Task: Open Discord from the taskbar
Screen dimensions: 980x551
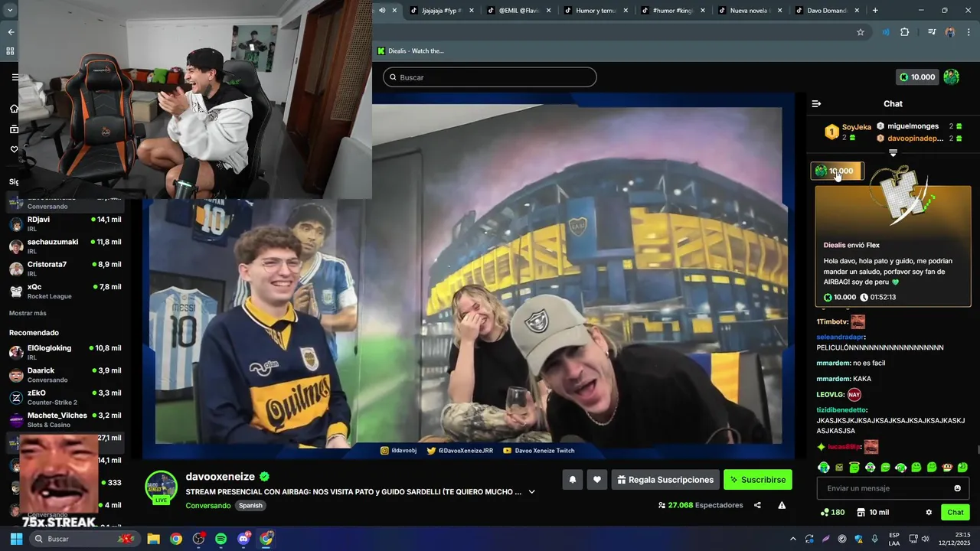Action: point(244,539)
